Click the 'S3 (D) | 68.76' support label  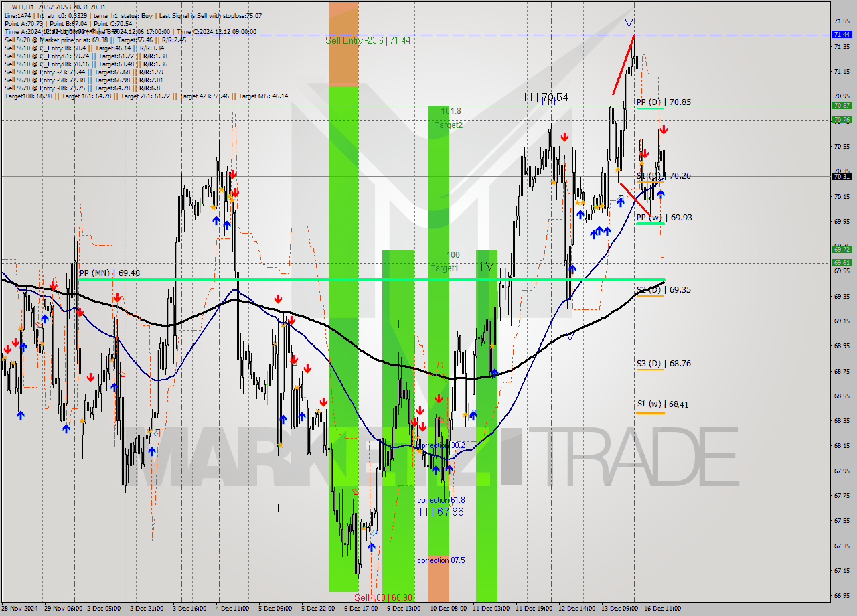pos(664,363)
